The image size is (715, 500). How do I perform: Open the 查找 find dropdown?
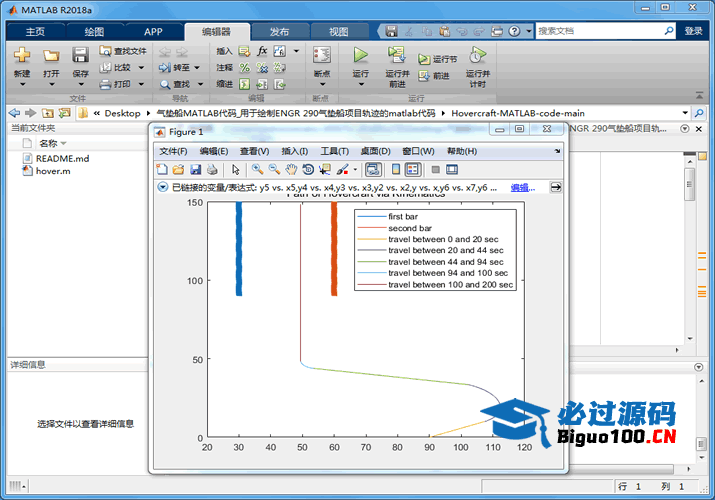[x=200, y=84]
